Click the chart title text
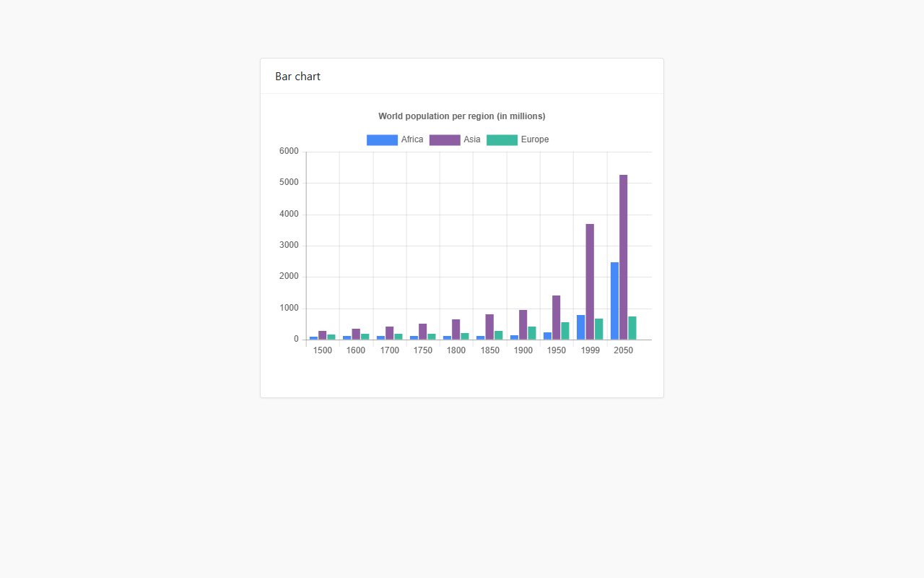The width and height of the screenshot is (924, 578). pos(462,116)
